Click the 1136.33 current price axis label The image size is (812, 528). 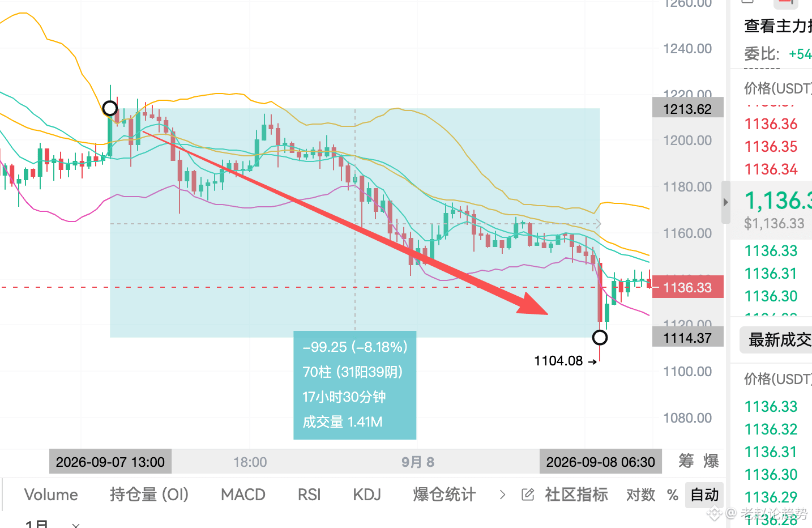[x=687, y=287]
